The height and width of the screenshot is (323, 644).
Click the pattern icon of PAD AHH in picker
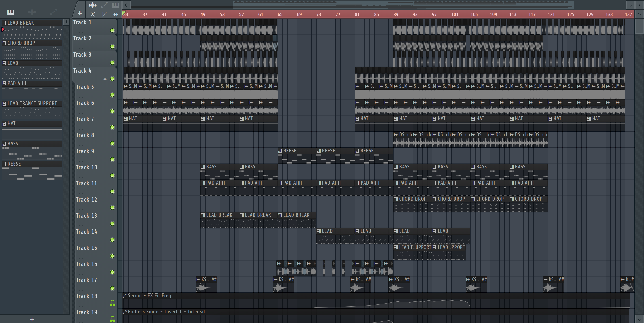tap(4, 83)
